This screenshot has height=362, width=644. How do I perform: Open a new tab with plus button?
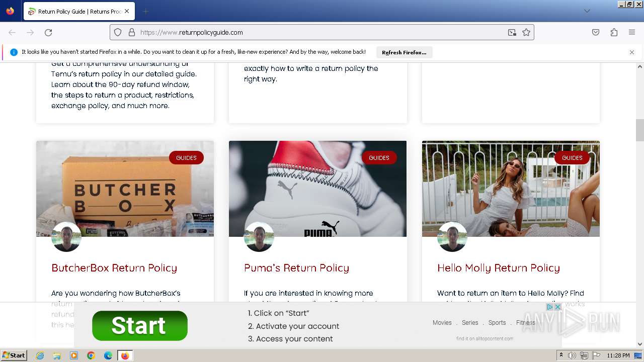pos(145,11)
